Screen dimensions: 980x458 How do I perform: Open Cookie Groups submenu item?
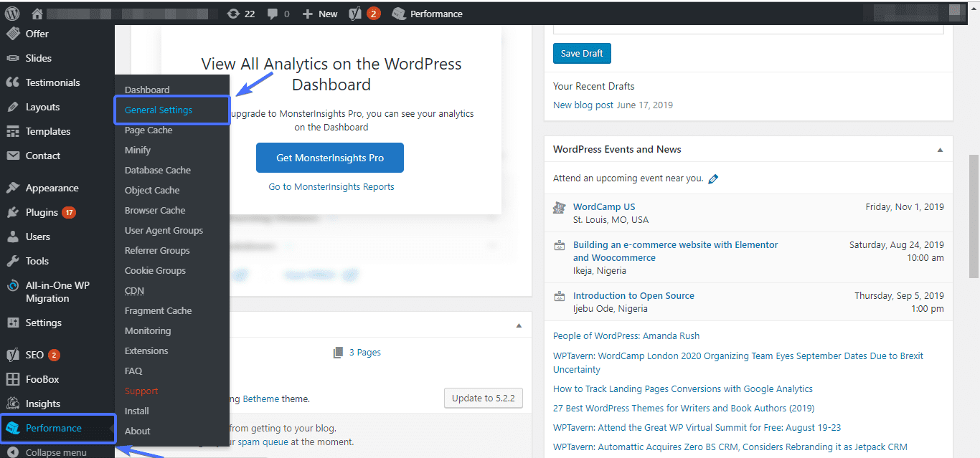tap(155, 270)
